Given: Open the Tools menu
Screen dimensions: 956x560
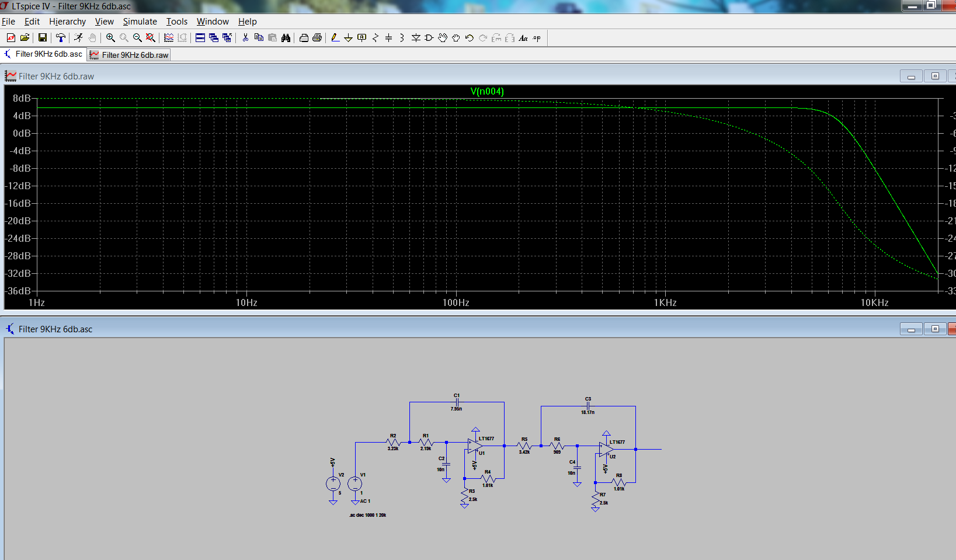Looking at the screenshot, I should click(176, 22).
